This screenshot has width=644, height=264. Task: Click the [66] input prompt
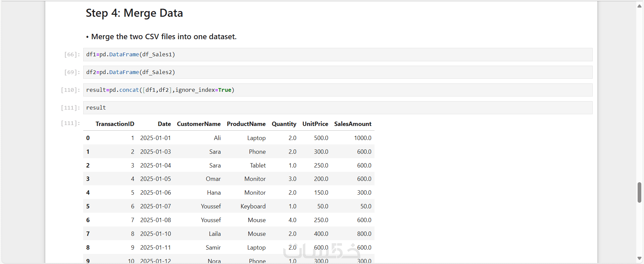[72, 55]
